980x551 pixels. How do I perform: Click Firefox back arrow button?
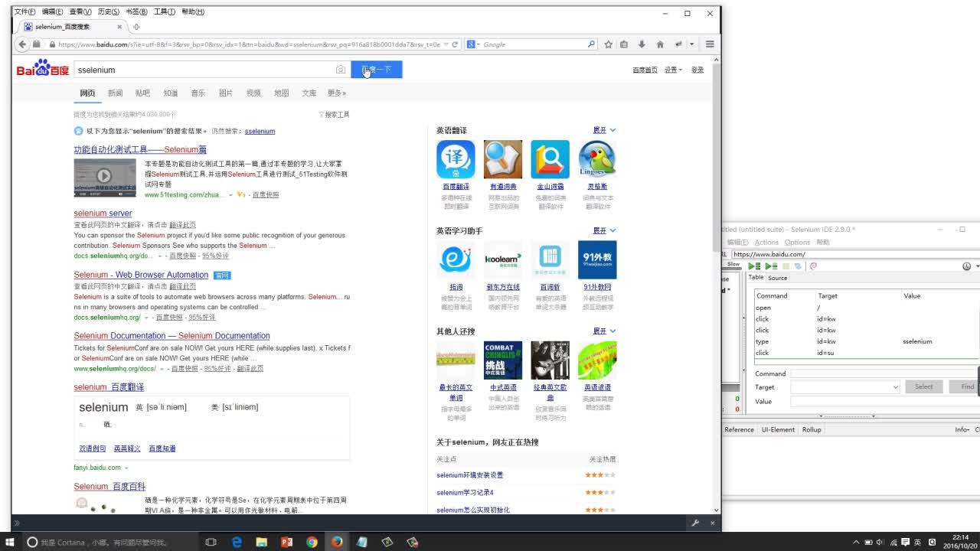tap(23, 44)
